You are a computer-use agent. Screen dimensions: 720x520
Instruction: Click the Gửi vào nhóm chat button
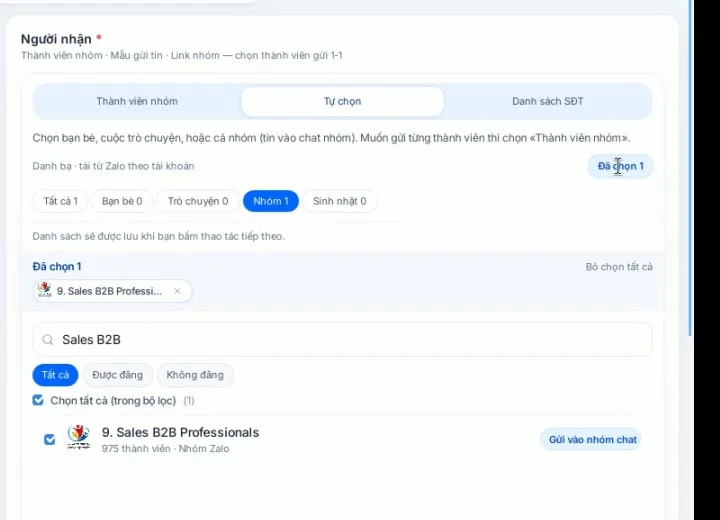click(x=593, y=440)
